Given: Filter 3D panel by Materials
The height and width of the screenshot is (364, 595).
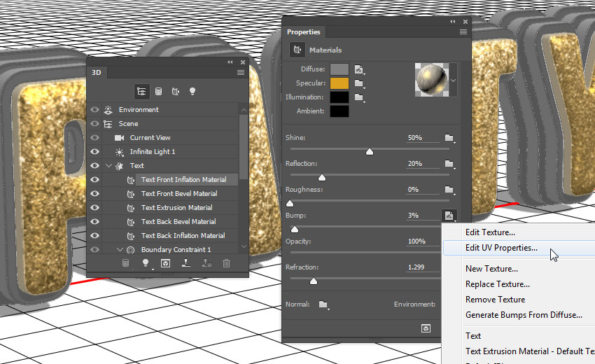Looking at the screenshot, I should point(176,92).
